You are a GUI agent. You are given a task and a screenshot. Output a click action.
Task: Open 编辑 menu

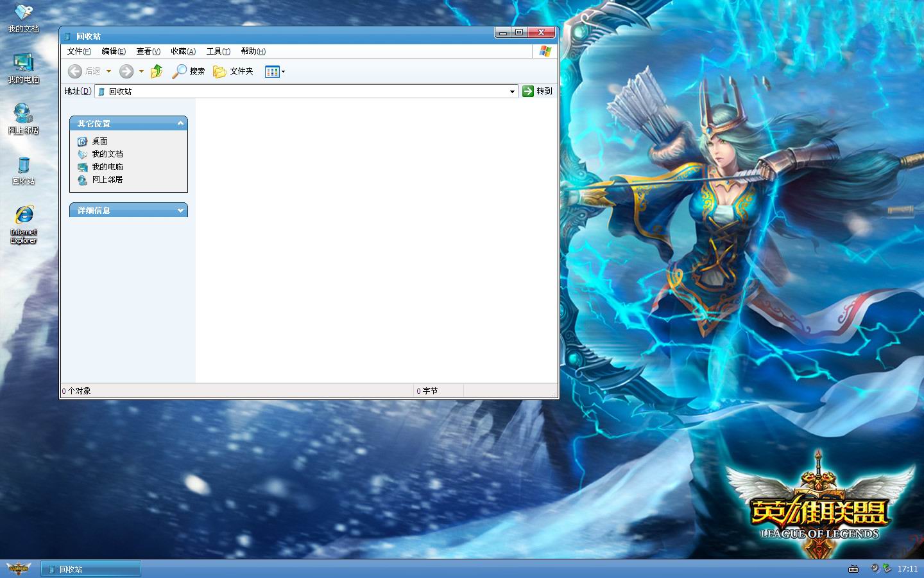114,51
